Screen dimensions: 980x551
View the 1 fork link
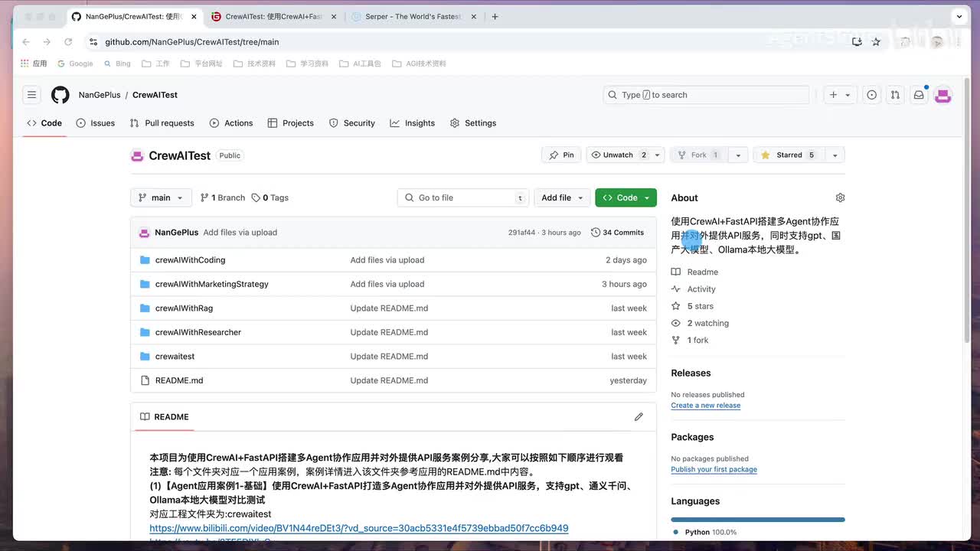[x=691, y=340]
